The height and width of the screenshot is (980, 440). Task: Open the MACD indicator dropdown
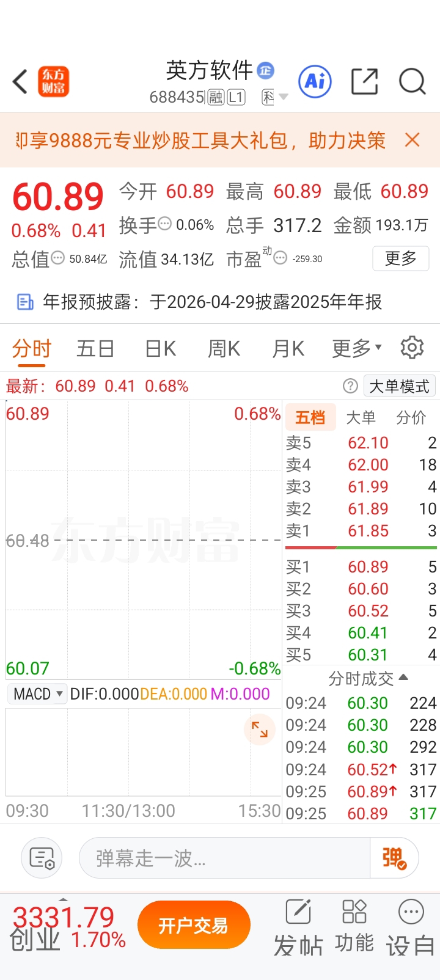[x=37, y=694]
